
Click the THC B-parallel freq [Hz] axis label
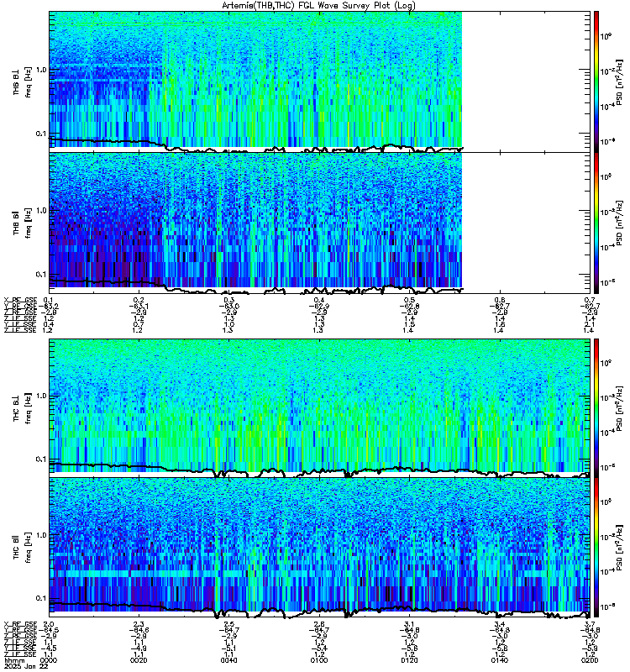pyautogui.click(x=28, y=548)
